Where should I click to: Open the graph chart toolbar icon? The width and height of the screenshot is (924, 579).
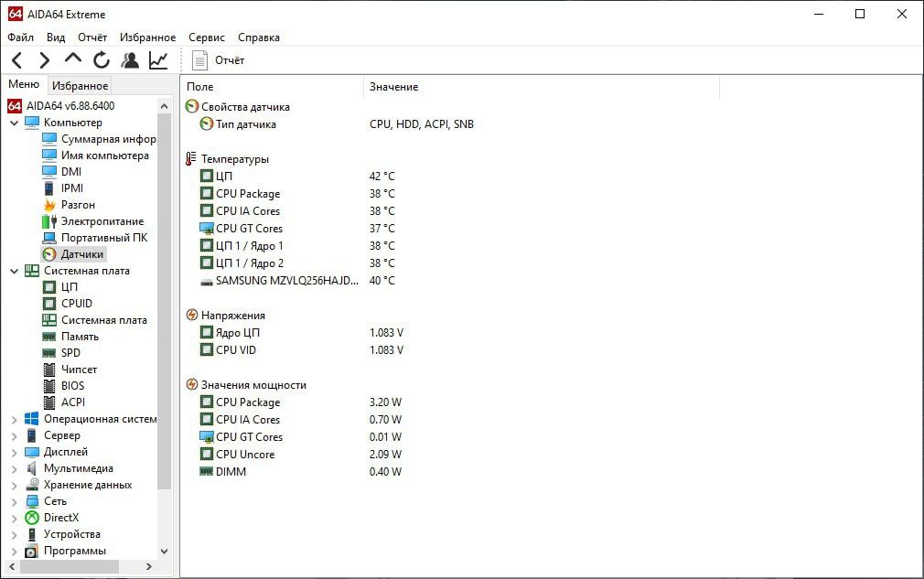tap(158, 60)
